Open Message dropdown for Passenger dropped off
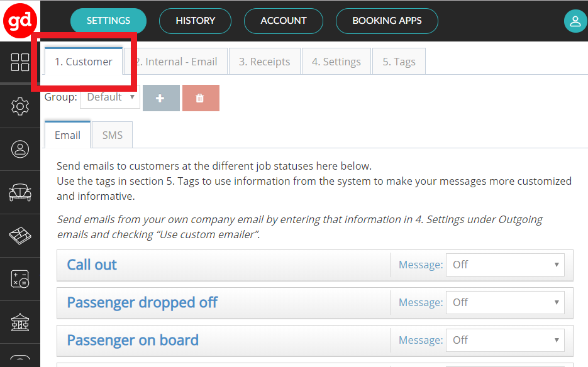Image resolution: width=588 pixels, height=367 pixels. coord(505,302)
